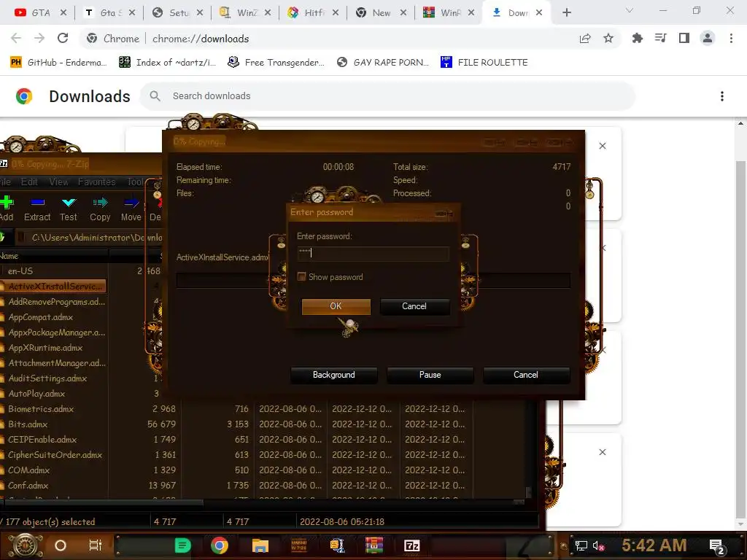Click the Extract tool in 7-Zip toolbar
Screen dimensions: 747x560
point(37,209)
